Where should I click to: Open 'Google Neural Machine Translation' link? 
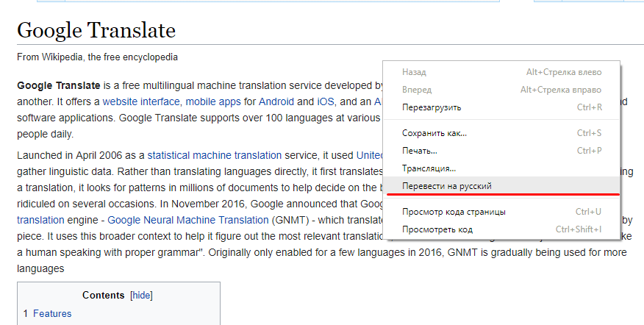coord(188,220)
